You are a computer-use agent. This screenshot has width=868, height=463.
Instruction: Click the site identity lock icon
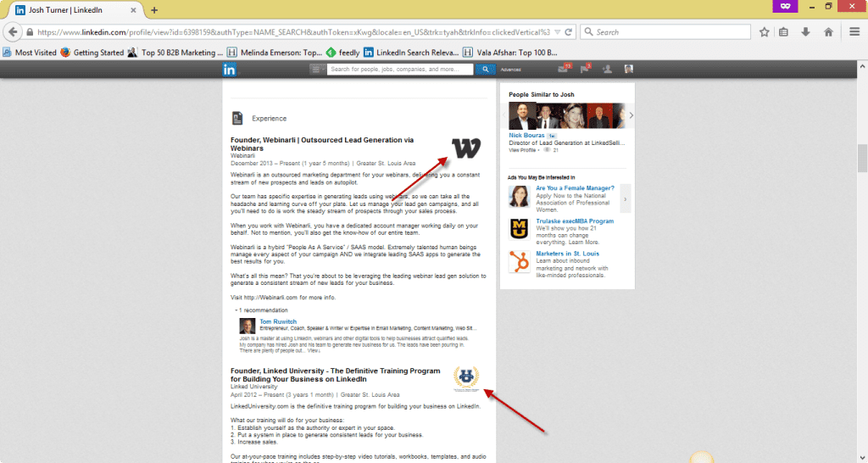[x=30, y=32]
